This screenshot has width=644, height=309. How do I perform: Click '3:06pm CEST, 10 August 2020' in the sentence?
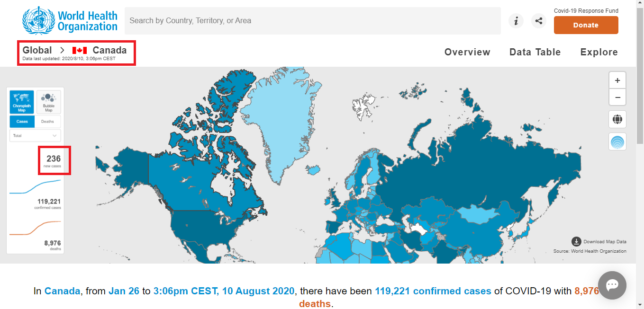pyautogui.click(x=224, y=291)
